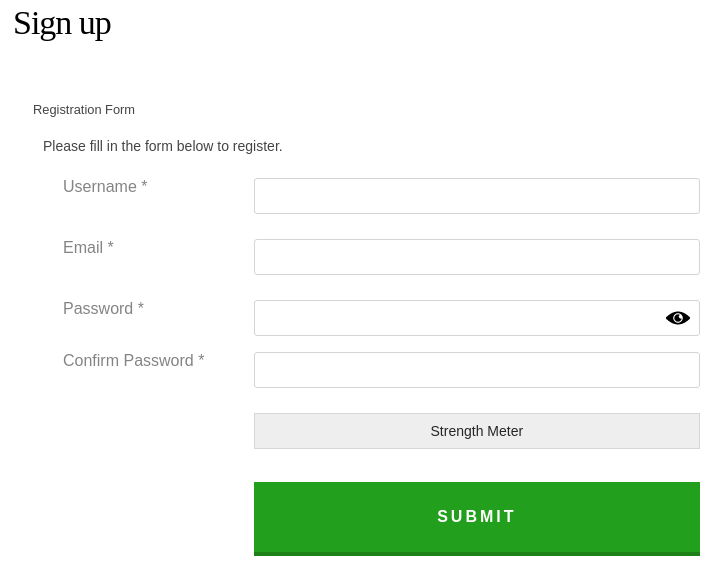This screenshot has width=709, height=566.
Task: Click the Registration Form legend text
Action: click(84, 110)
